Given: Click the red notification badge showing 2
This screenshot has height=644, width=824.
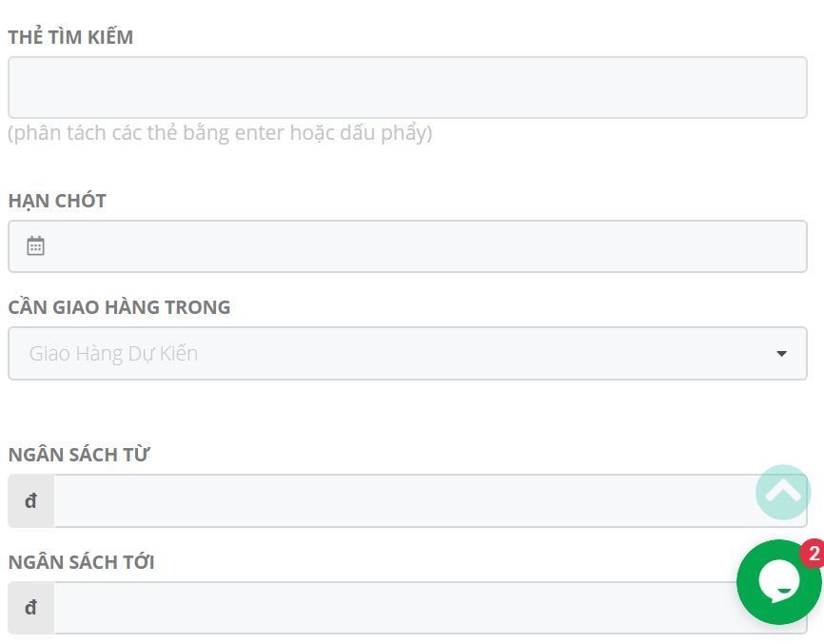Looking at the screenshot, I should (x=813, y=553).
